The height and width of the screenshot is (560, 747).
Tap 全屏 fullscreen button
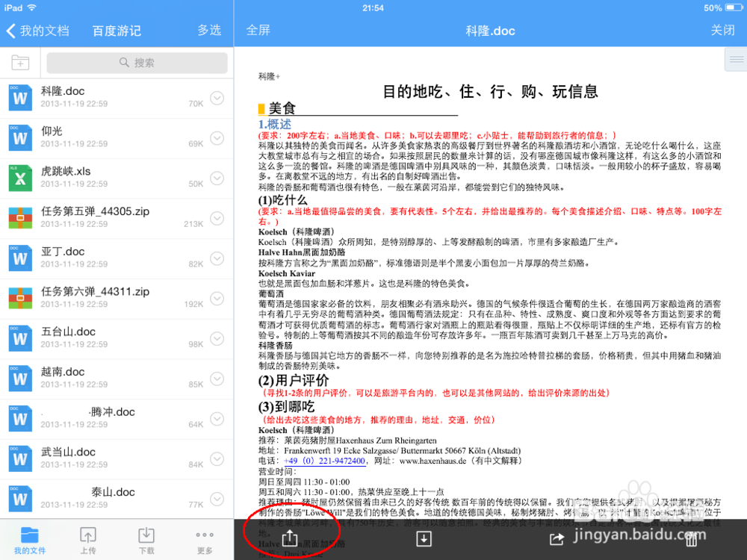coord(258,30)
